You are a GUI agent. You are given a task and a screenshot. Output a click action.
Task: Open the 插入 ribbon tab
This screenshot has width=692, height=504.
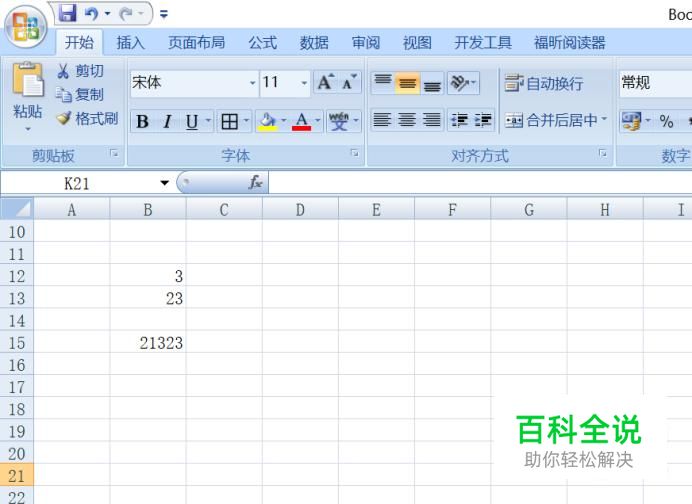[x=131, y=42]
